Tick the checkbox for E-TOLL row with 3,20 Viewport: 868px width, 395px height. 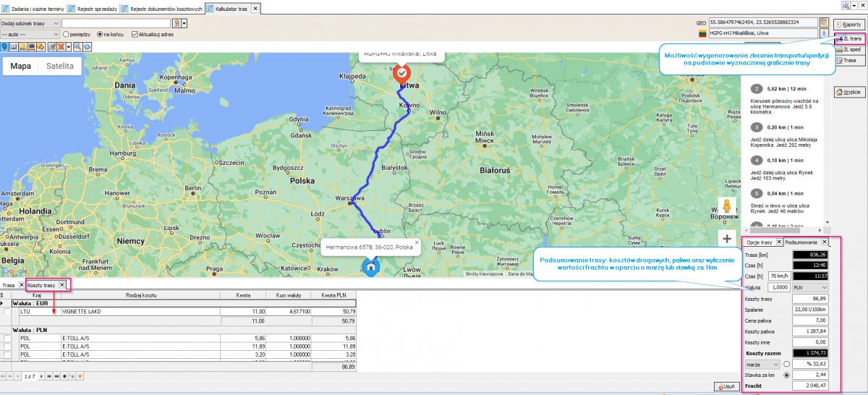tap(7, 355)
